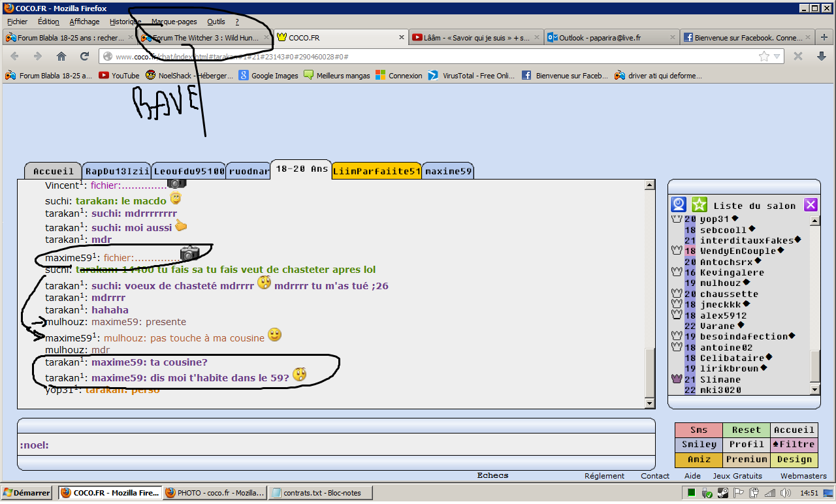836x504 pixels.
Task: Click the Filtre button
Action: pyautogui.click(x=794, y=445)
